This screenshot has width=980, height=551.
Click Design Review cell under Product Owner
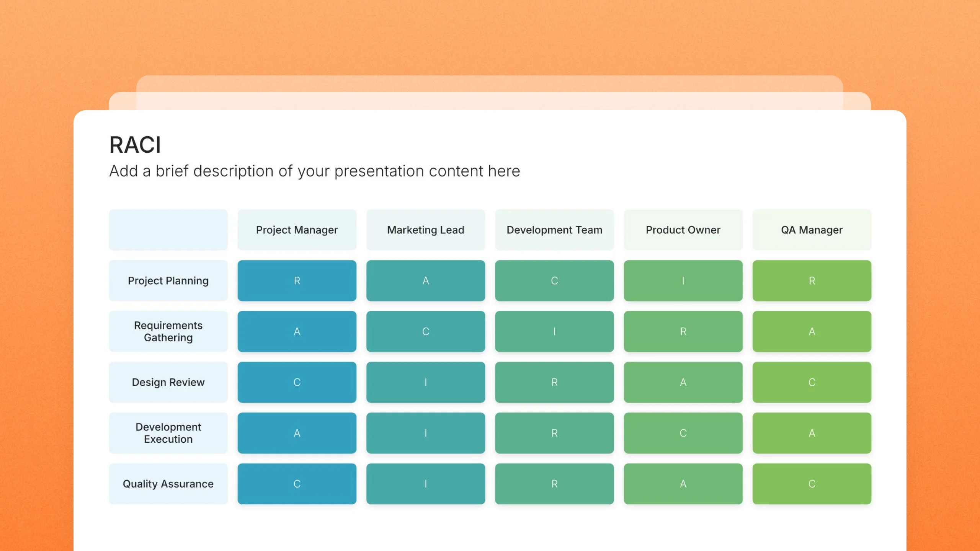(683, 382)
